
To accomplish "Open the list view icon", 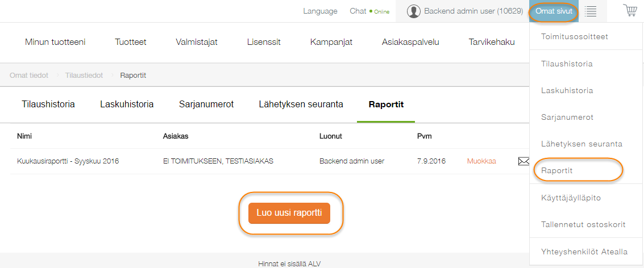I will point(591,11).
